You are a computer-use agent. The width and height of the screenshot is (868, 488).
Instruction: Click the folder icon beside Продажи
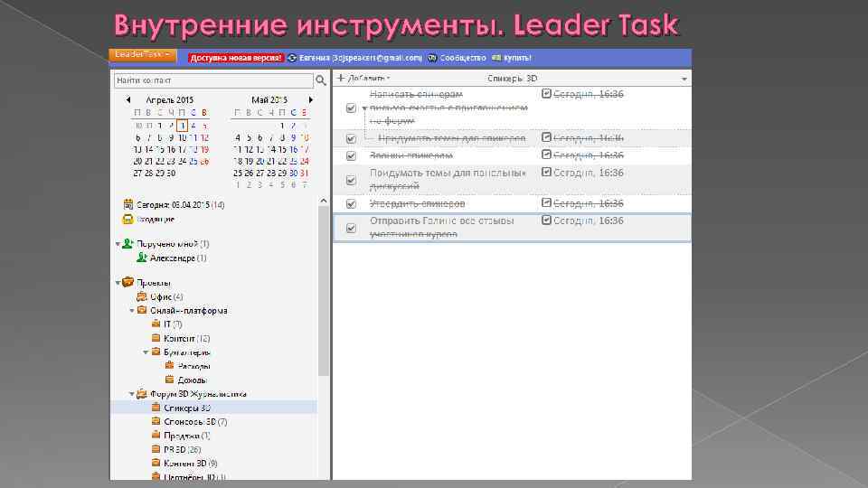tap(156, 435)
